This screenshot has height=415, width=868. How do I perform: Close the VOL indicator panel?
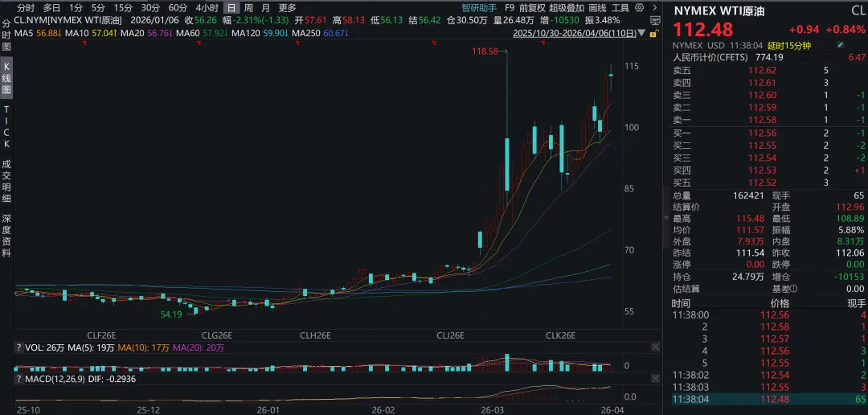pos(655,347)
